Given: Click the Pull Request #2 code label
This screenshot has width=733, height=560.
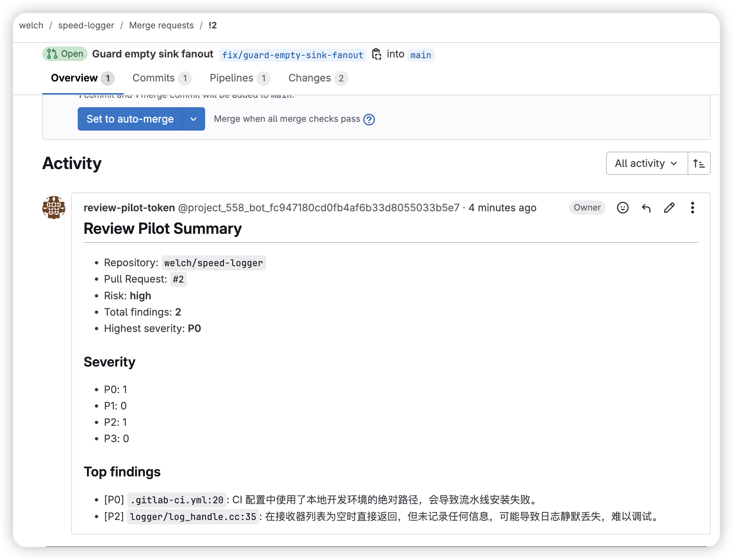Looking at the screenshot, I should [178, 279].
